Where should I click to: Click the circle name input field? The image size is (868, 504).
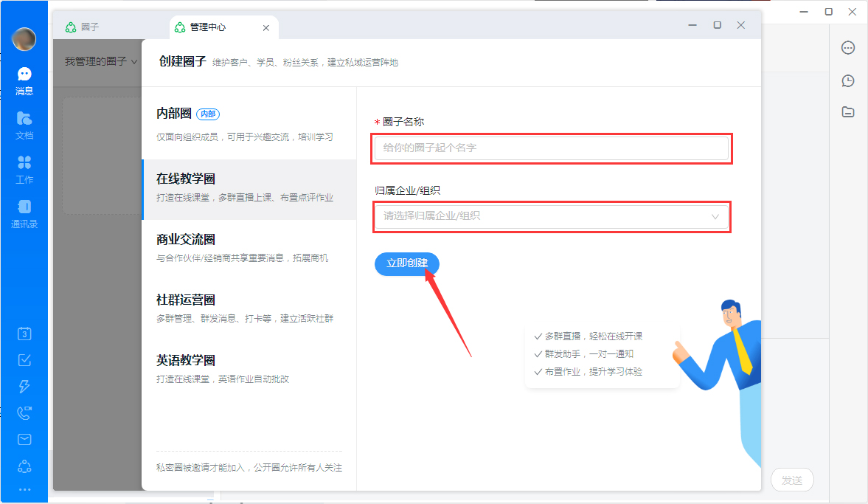pyautogui.click(x=551, y=149)
